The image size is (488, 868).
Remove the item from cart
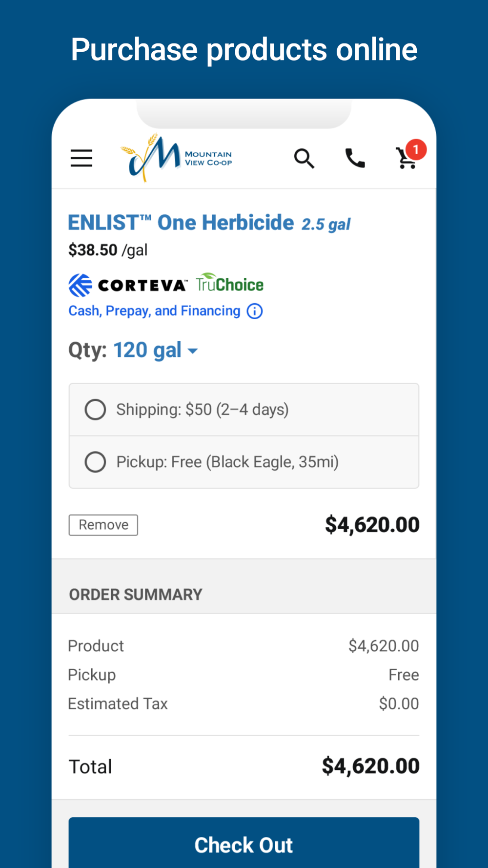tap(103, 525)
